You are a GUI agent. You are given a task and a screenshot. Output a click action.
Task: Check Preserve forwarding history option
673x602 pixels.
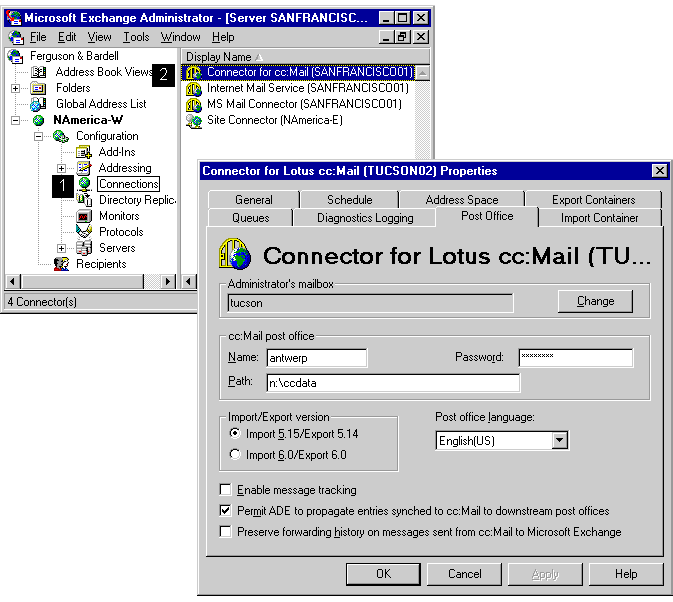225,532
